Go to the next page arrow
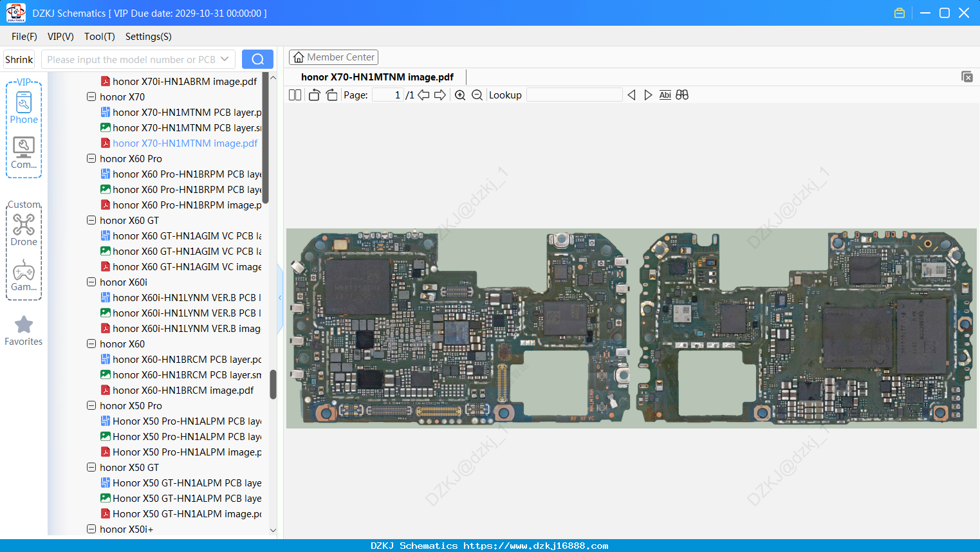The height and width of the screenshot is (552, 980). click(x=440, y=95)
